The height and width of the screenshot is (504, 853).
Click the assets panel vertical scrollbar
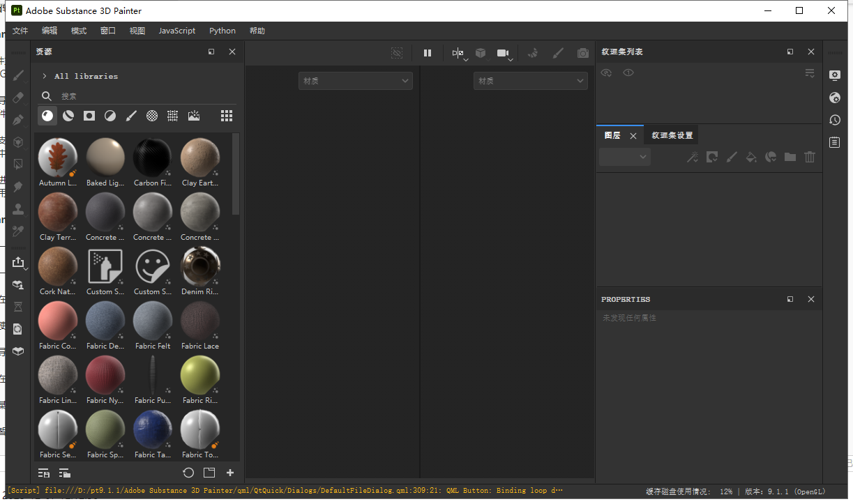pyautogui.click(x=236, y=174)
